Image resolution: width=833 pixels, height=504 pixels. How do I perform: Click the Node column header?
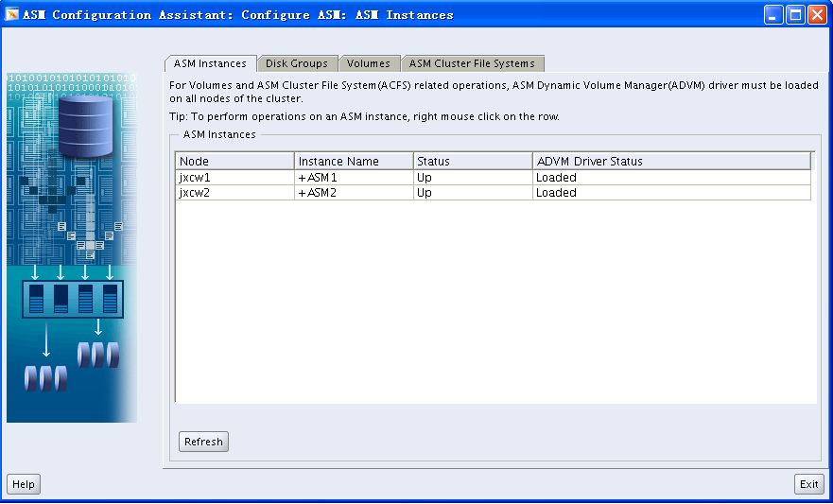[234, 161]
